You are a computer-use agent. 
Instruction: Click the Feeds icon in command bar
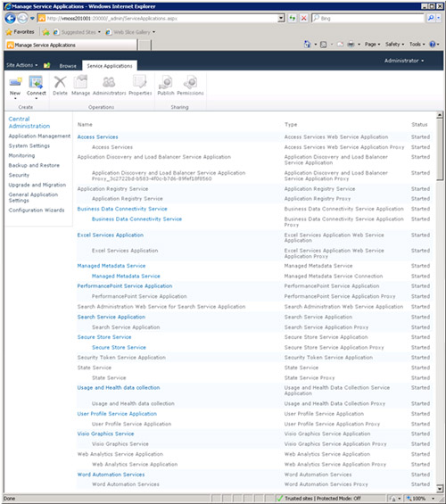323,45
